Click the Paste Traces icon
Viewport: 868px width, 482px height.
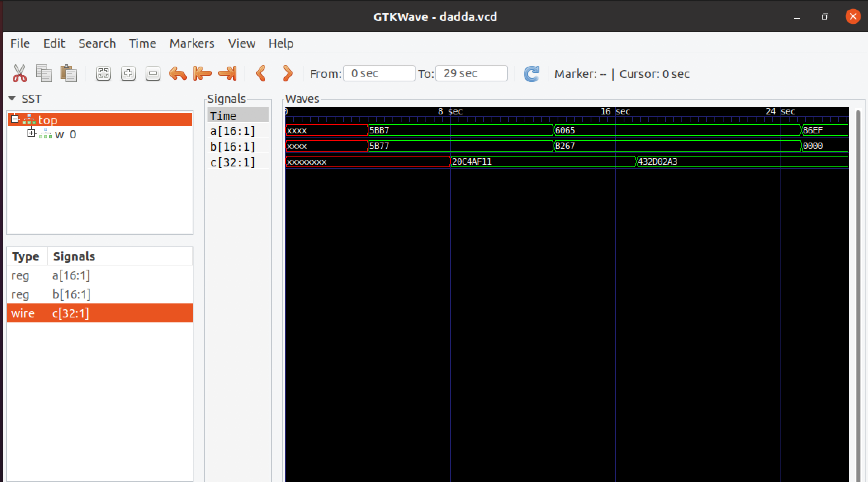click(69, 73)
